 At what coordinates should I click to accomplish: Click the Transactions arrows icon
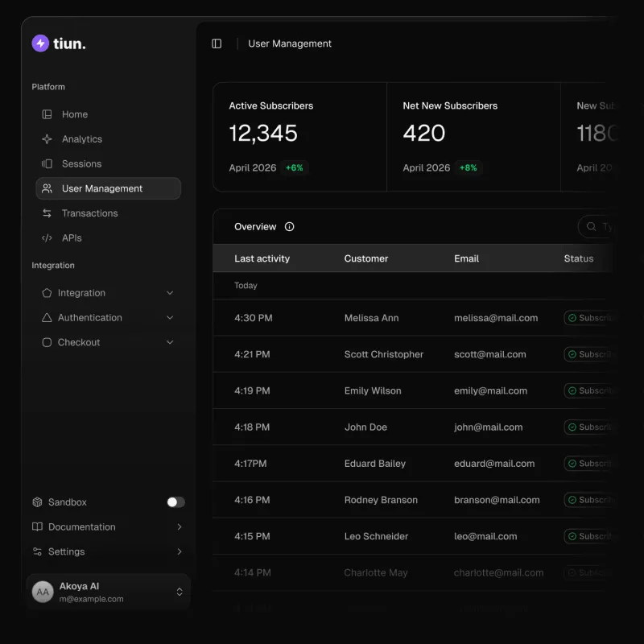click(x=47, y=213)
